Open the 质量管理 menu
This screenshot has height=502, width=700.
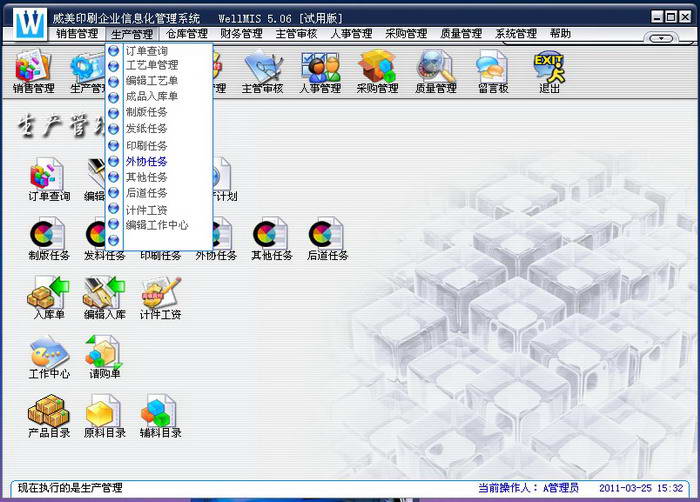[x=461, y=33]
